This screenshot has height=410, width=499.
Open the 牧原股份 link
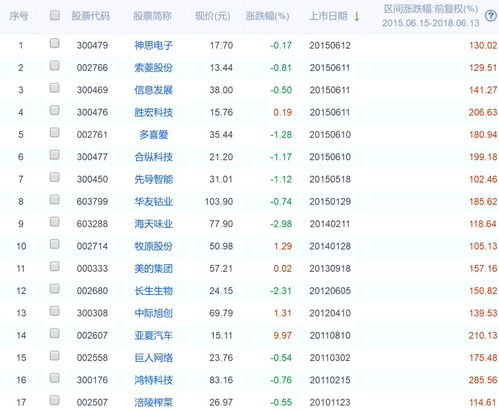(x=153, y=246)
